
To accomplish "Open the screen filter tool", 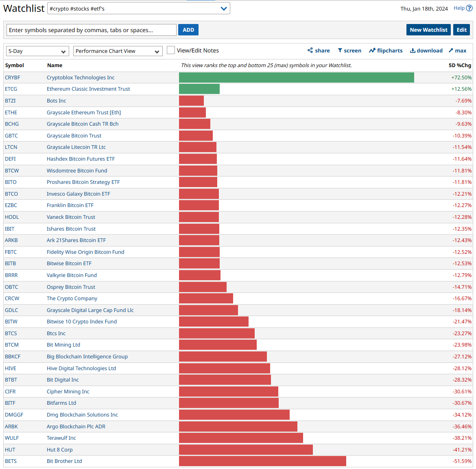I will coord(349,51).
